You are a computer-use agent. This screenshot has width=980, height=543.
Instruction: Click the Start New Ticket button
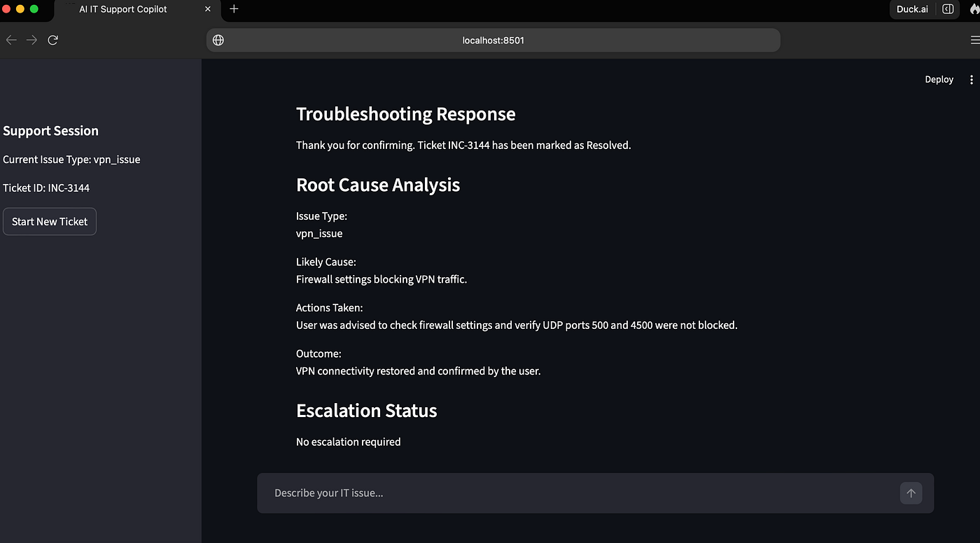coord(50,221)
